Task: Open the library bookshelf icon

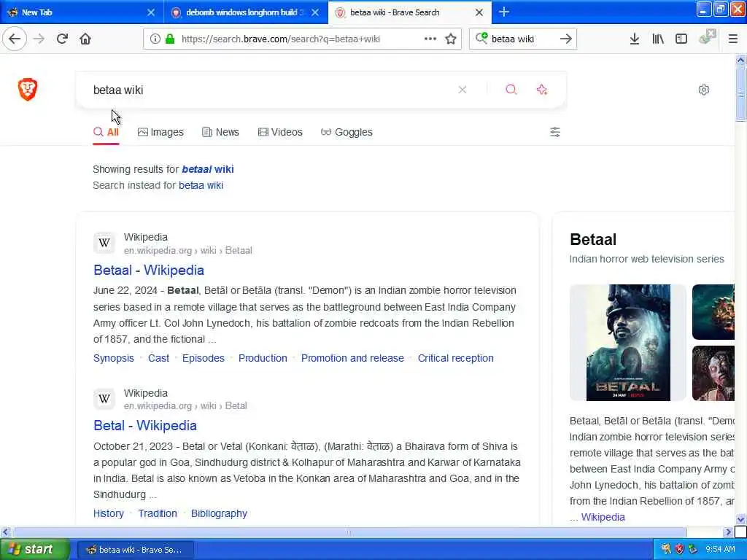Action: (x=658, y=39)
